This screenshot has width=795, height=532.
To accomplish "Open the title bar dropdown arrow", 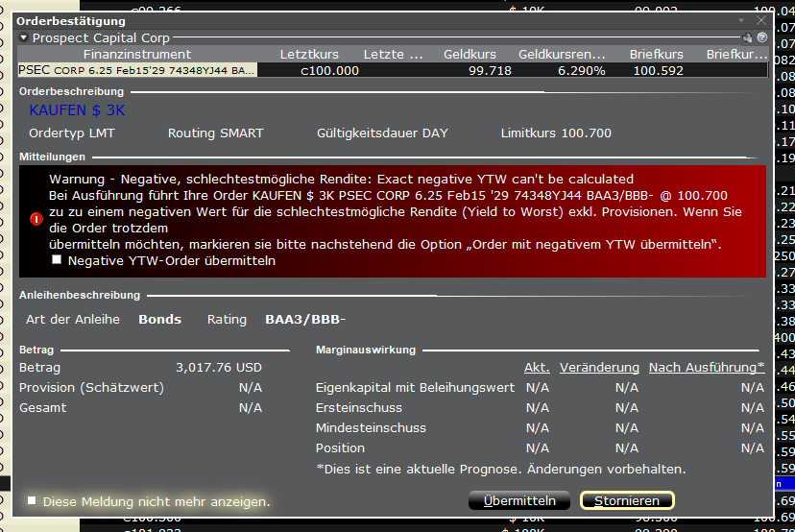I will (741, 20).
